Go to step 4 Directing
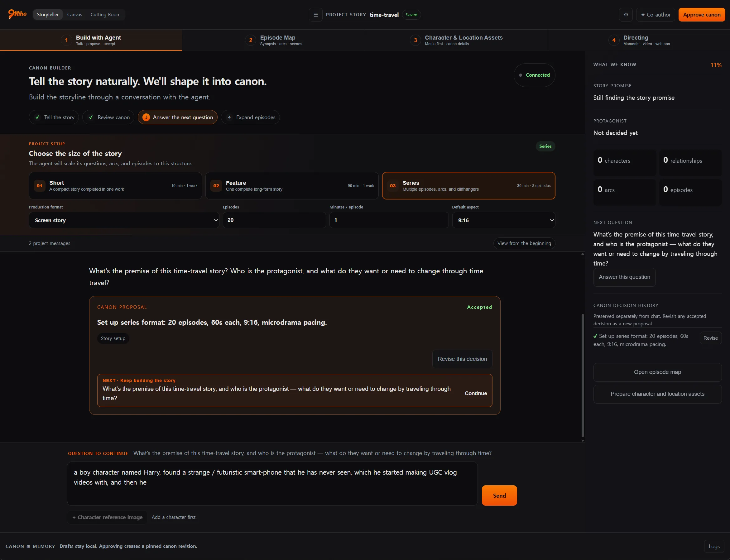730x560 pixels. [639, 40]
